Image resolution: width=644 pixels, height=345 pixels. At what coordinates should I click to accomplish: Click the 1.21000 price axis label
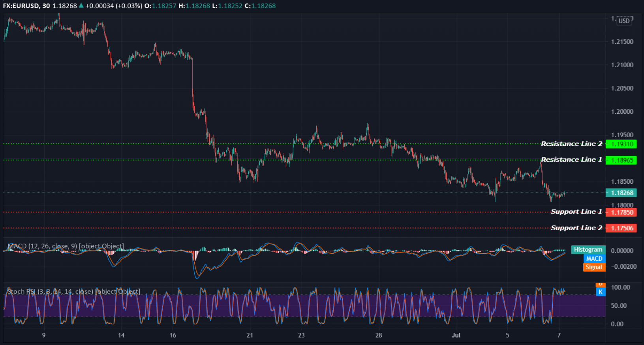(x=622, y=65)
